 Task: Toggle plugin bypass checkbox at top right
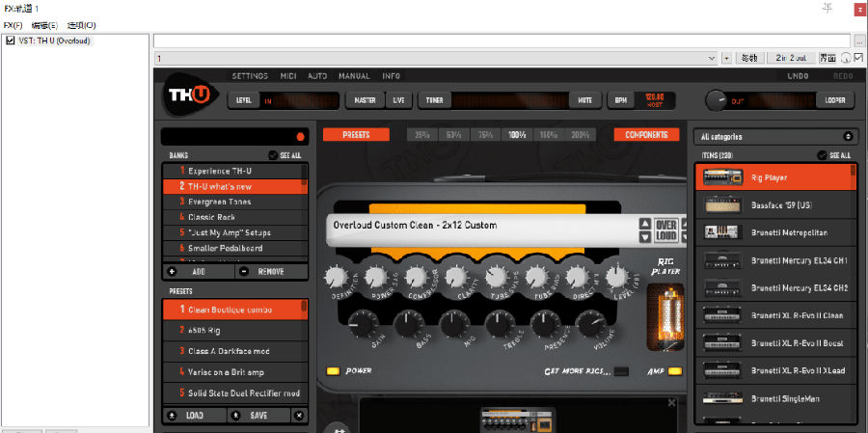[858, 57]
